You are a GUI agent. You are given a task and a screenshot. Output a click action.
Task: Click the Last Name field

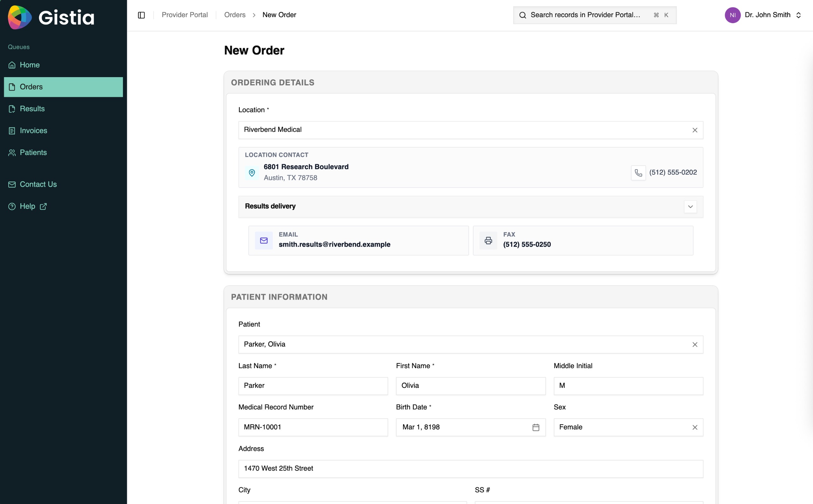(x=313, y=386)
